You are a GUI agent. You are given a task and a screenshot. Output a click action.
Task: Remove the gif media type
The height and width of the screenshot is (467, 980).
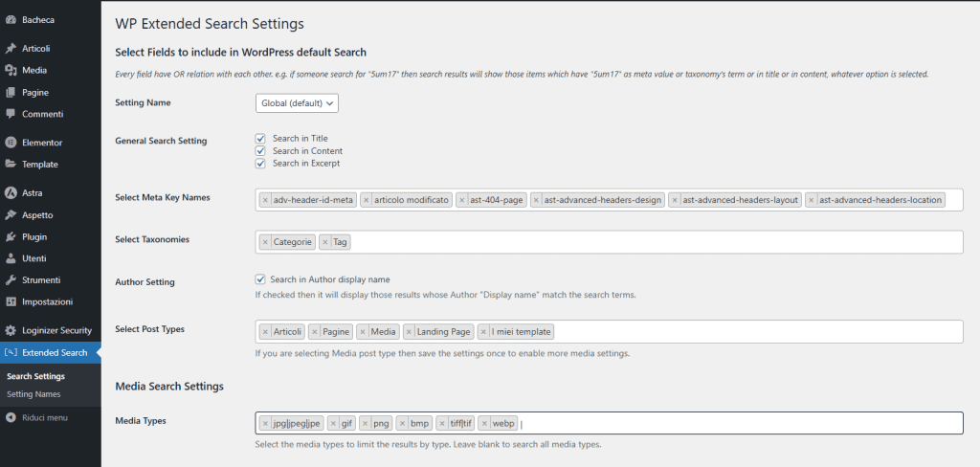coord(333,423)
